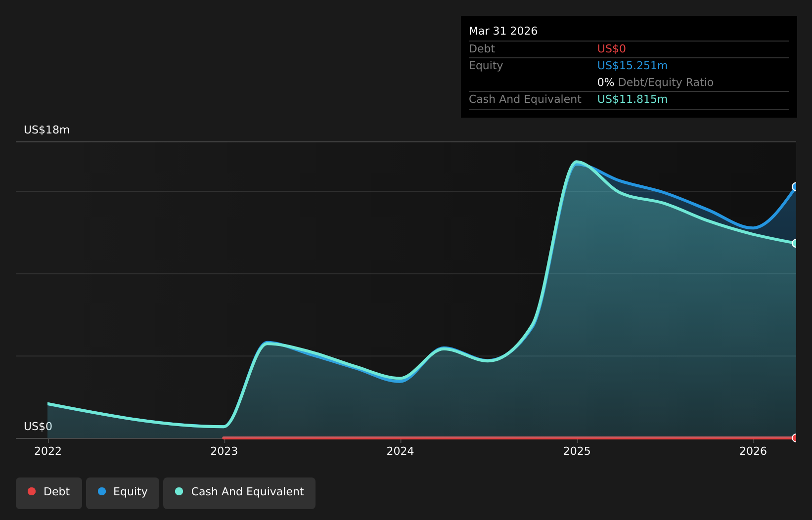Screen dimensions: 812x520
Task: Select the Cash And Equivalent endpoint marker
Action: click(795, 243)
